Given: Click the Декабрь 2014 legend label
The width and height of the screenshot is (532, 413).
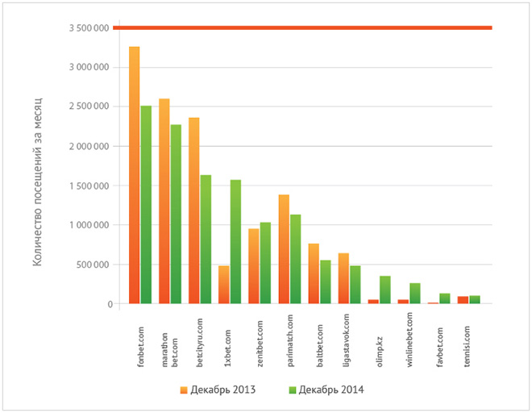Looking at the screenshot, I should coord(331,390).
